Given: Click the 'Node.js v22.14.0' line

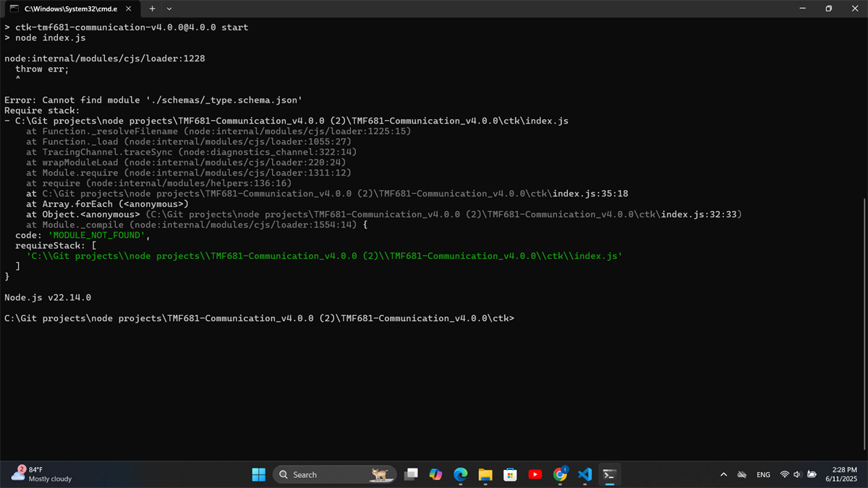Looking at the screenshot, I should (x=48, y=297).
